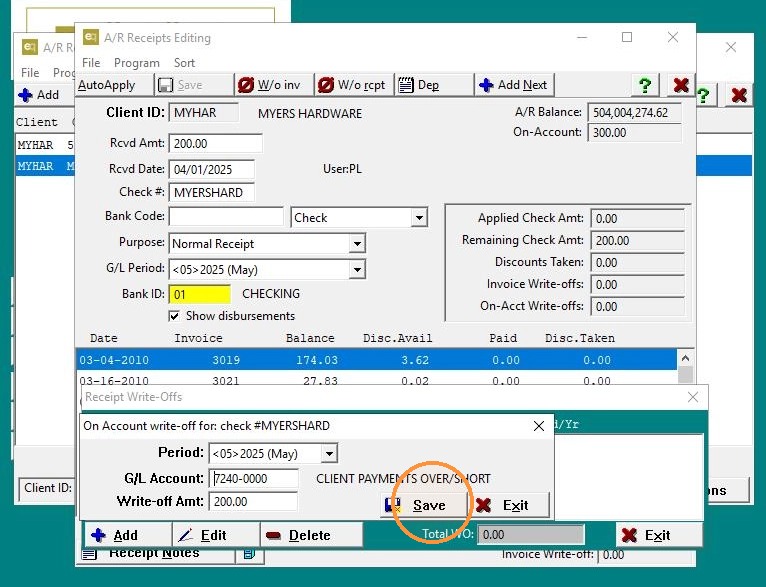The image size is (766, 587).
Task: Click green question mark in background A/R window
Action: point(703,95)
